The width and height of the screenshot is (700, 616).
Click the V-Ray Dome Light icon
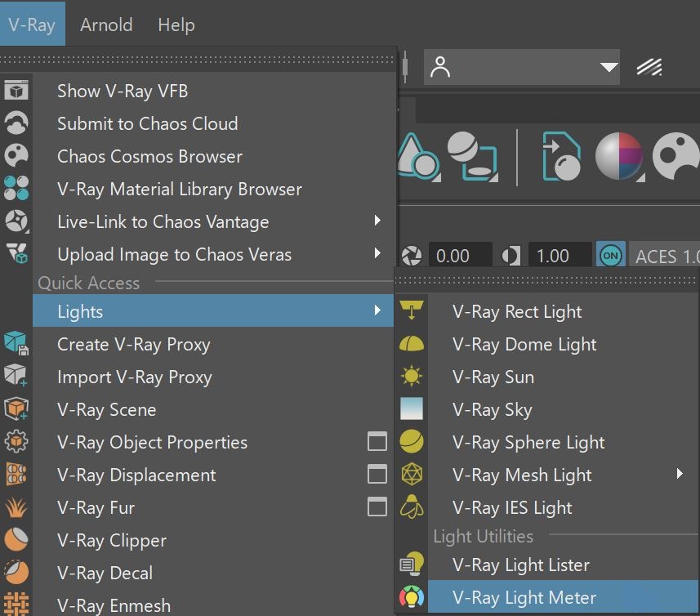pyautogui.click(x=412, y=344)
